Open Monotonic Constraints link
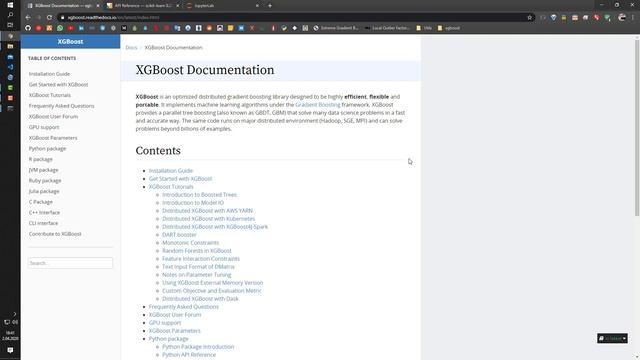This screenshot has height=360, width=640. click(190, 243)
